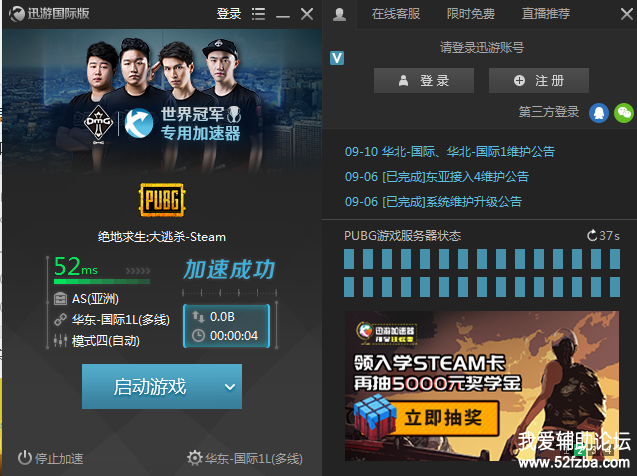Click the 注册 register button
This screenshot has height=476, width=637.
click(x=539, y=80)
